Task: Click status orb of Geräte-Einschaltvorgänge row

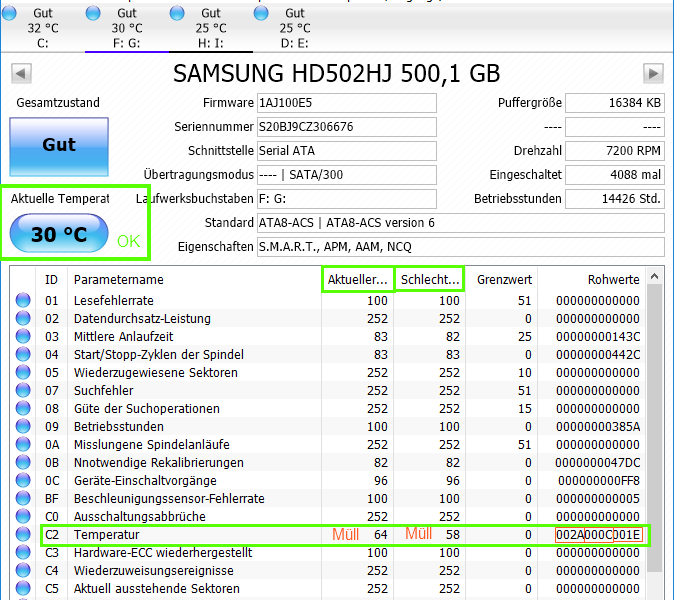Action: 23,481
